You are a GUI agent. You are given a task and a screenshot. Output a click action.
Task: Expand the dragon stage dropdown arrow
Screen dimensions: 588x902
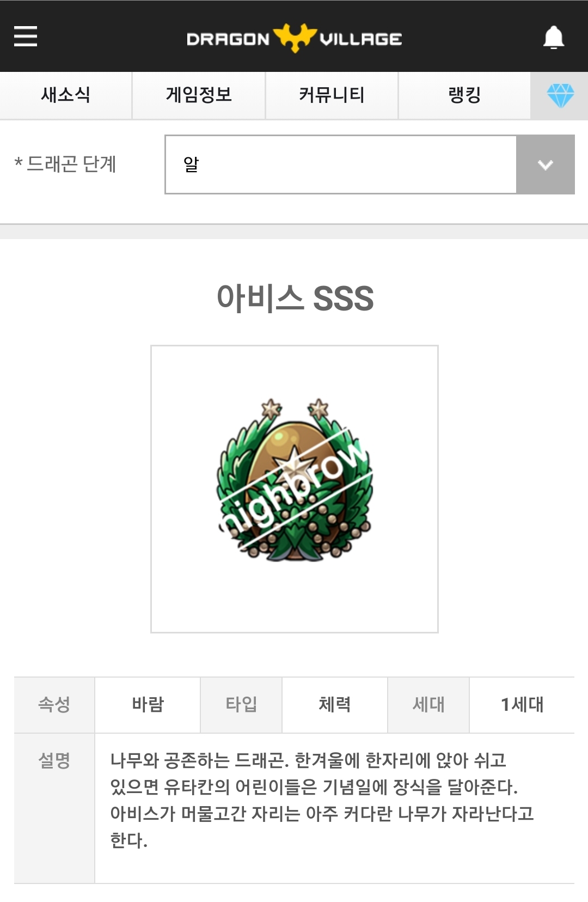coord(545,164)
